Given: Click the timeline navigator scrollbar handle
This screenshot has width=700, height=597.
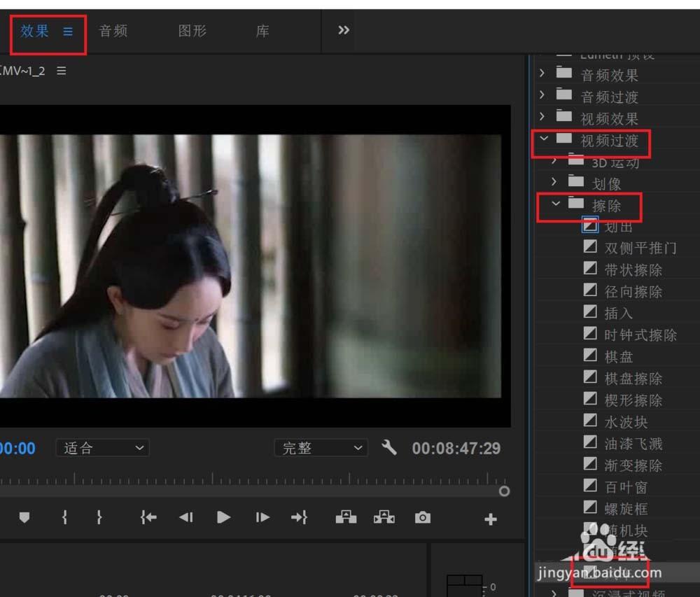Looking at the screenshot, I should tap(504, 491).
